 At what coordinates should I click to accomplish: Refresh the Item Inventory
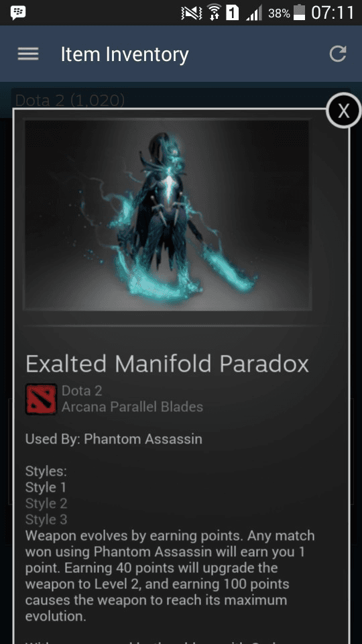point(338,54)
